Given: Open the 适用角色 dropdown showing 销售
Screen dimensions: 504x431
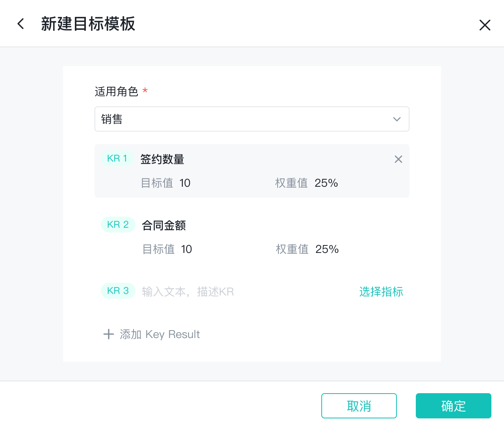Looking at the screenshot, I should [244, 119].
